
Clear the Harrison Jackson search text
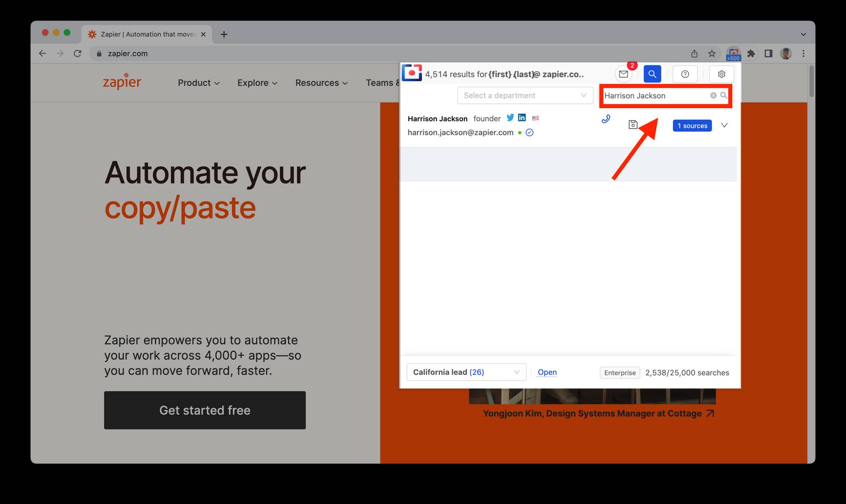[713, 95]
